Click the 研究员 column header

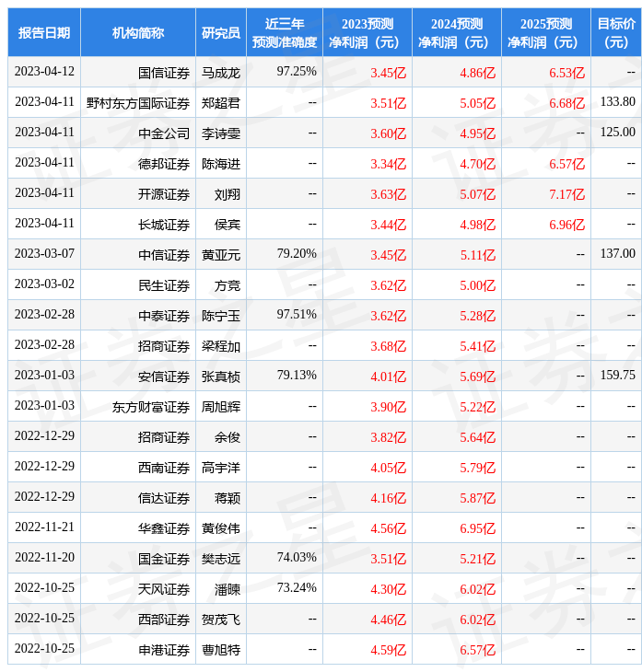221,33
